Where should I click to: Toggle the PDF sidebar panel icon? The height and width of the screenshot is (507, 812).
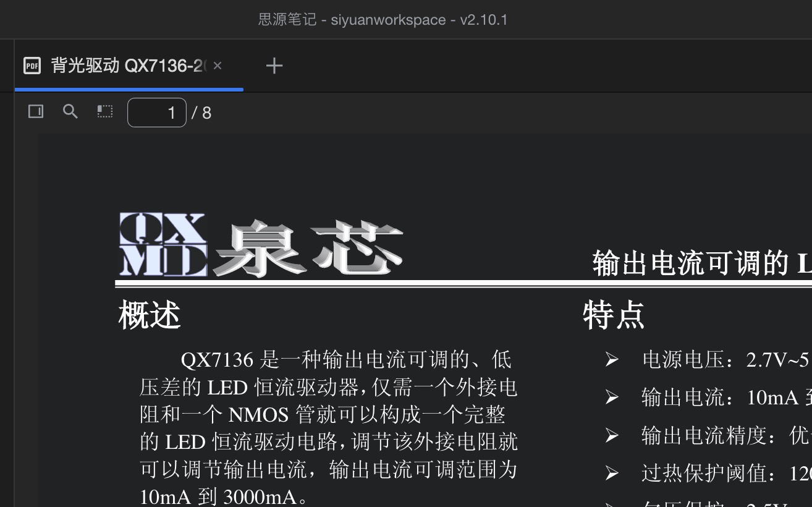tap(36, 112)
